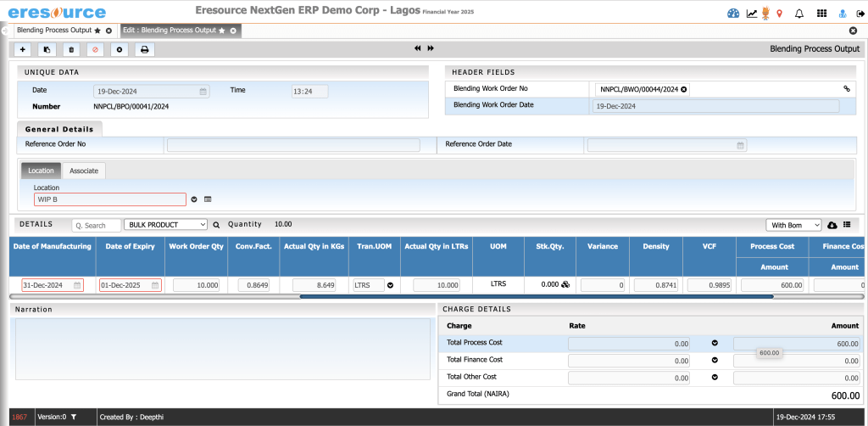868x426 pixels.
Task: Open the BULK PRODUCT dropdown
Action: [x=165, y=225]
